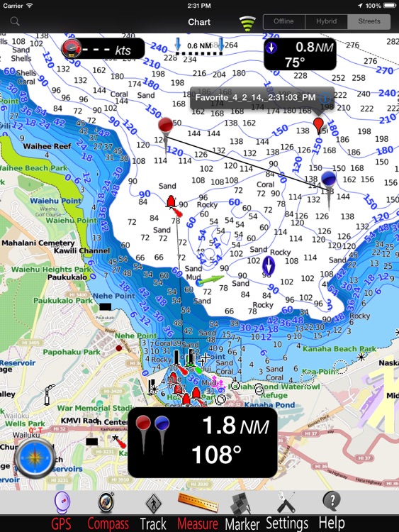Tap the Track label
Screen dimensions: 399x532
tap(153, 523)
